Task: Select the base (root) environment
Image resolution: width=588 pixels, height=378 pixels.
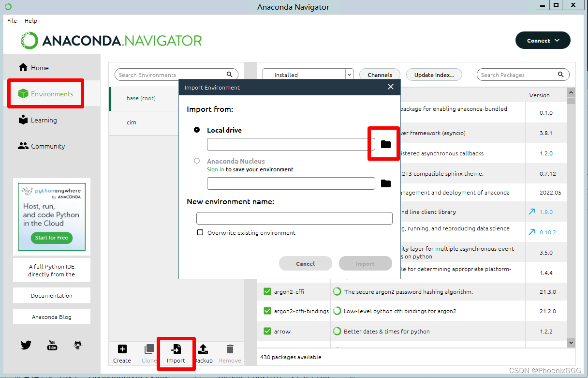Action: click(x=144, y=98)
